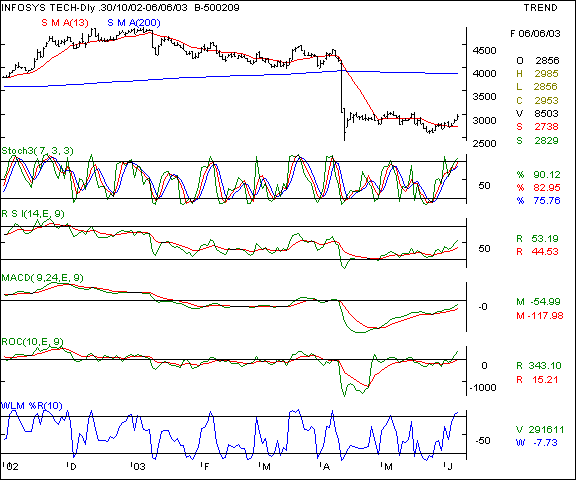The height and width of the screenshot is (480, 576).
Task: Click the ROC(10,E,9) indicator label
Action: tap(32, 342)
